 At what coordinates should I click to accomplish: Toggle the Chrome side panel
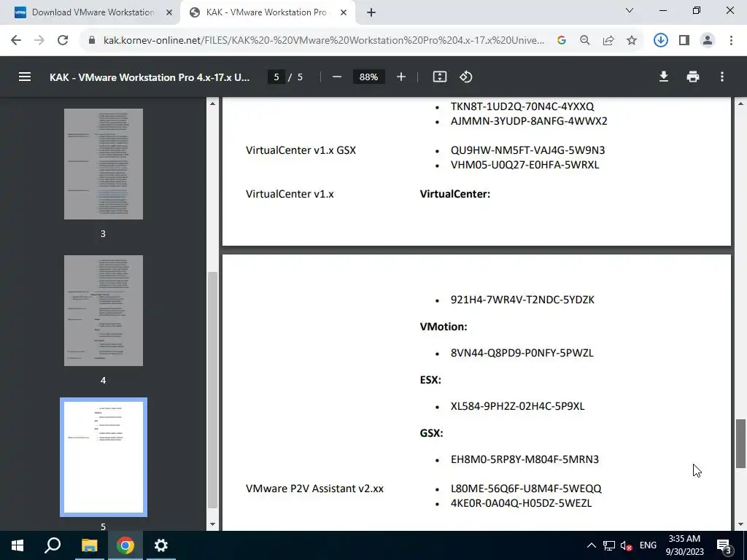click(x=684, y=40)
